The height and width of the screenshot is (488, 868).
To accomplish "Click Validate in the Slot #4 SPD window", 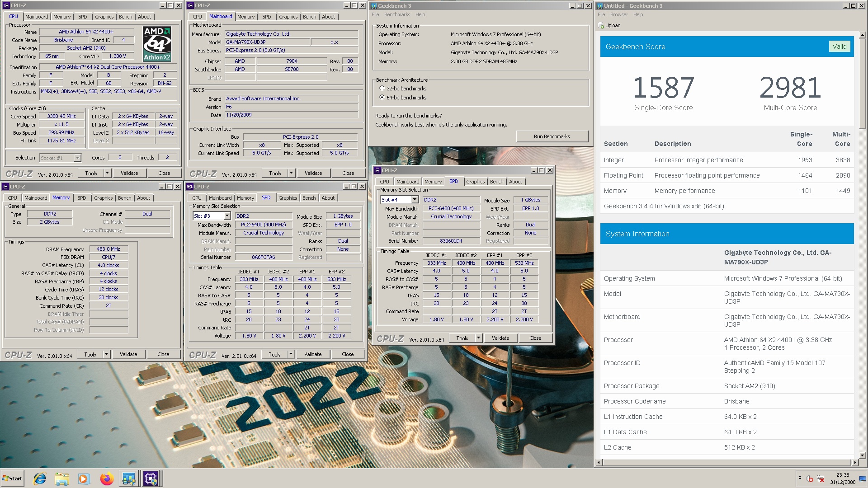I will [500, 338].
